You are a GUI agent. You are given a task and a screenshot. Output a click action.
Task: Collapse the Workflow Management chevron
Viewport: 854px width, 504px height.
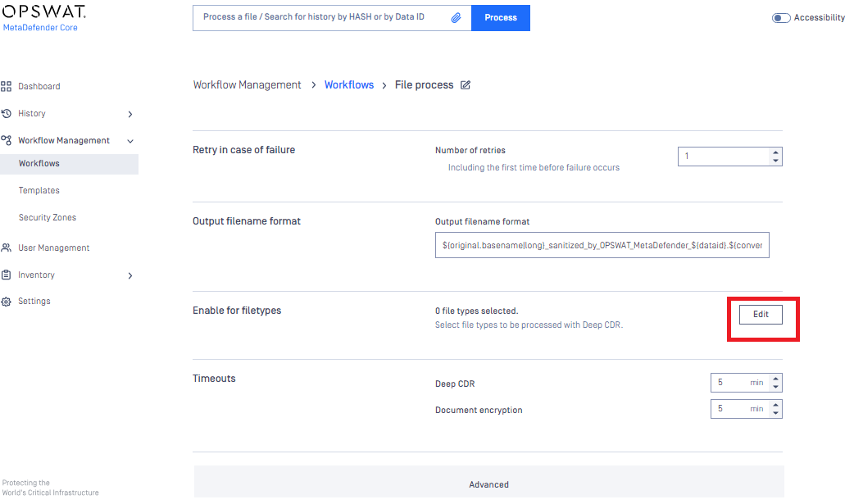(130, 141)
